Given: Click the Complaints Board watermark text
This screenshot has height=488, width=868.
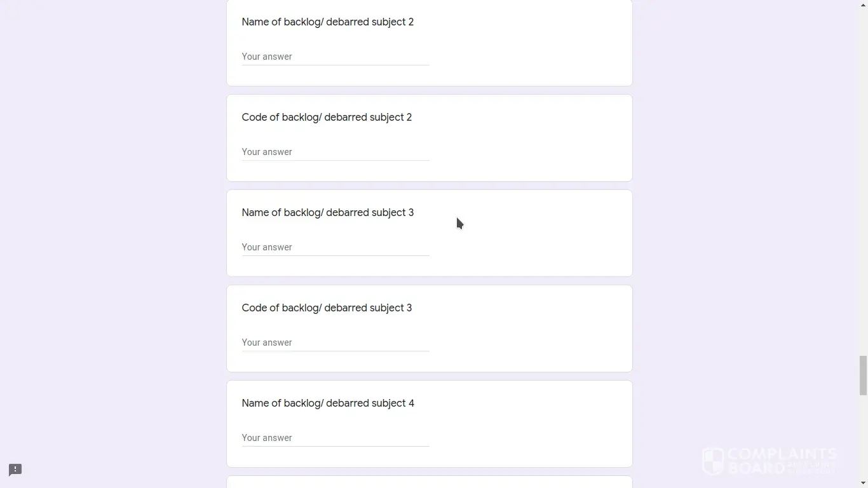Looking at the screenshot, I should click(x=782, y=461).
